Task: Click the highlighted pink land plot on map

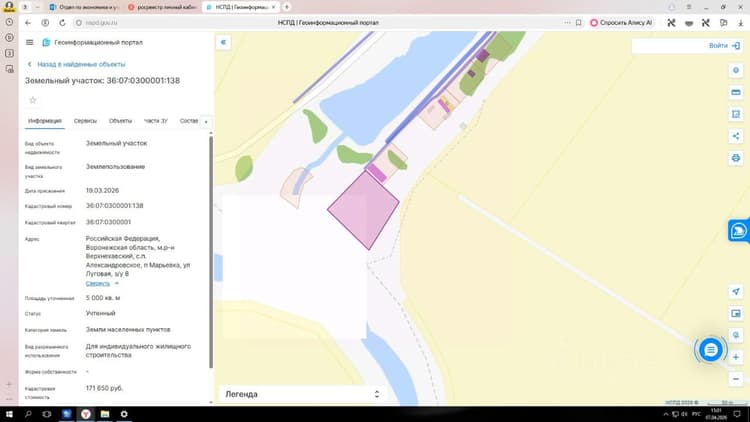Action: [364, 210]
